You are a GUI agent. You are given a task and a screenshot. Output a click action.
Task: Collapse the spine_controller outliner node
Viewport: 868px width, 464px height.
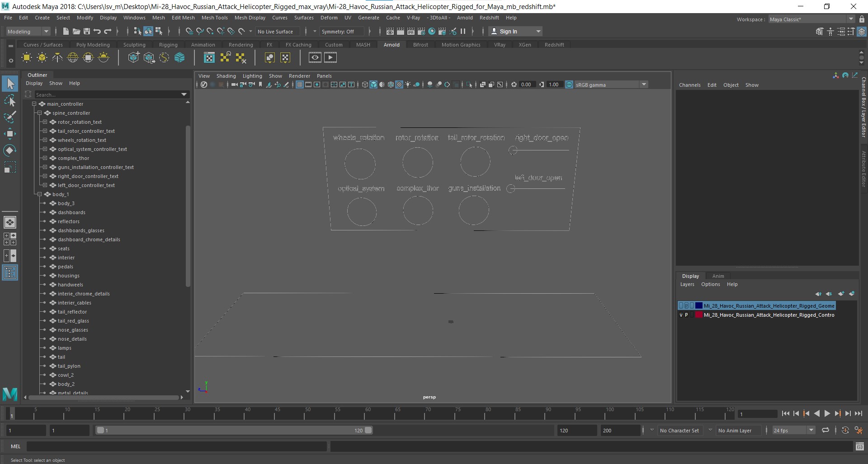tap(39, 113)
